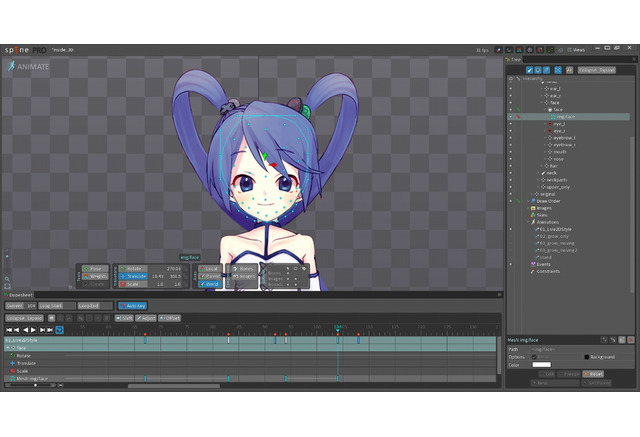Expand the original bone node
640x437 pixels.
point(531,194)
